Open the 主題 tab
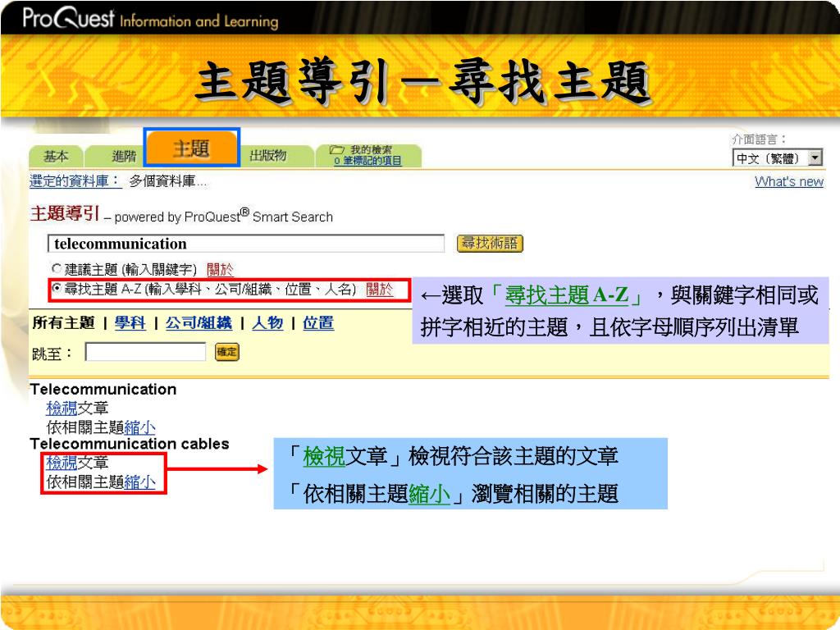Image resolution: width=840 pixels, height=630 pixels. click(x=192, y=148)
